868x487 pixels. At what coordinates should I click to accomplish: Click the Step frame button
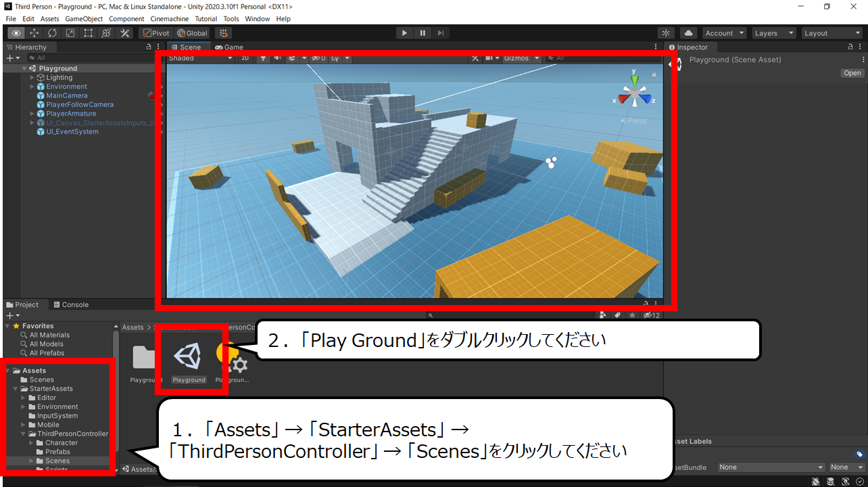click(x=441, y=32)
